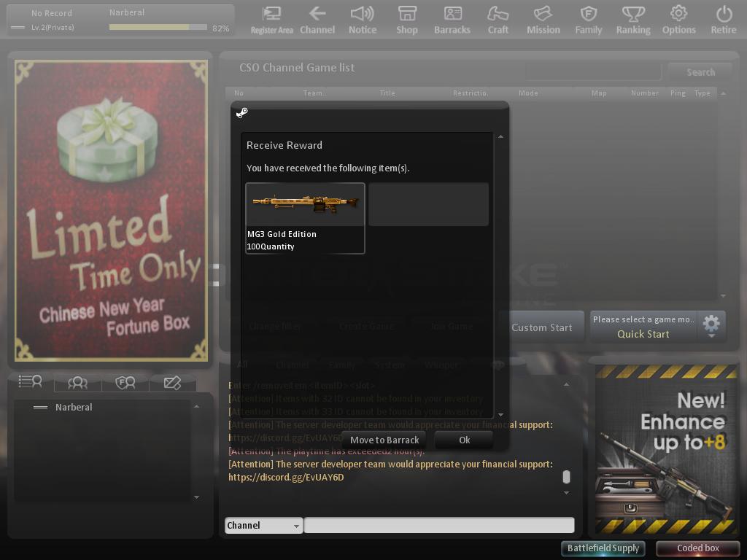Sort game list by Ping column
747x560 pixels.
678,93
